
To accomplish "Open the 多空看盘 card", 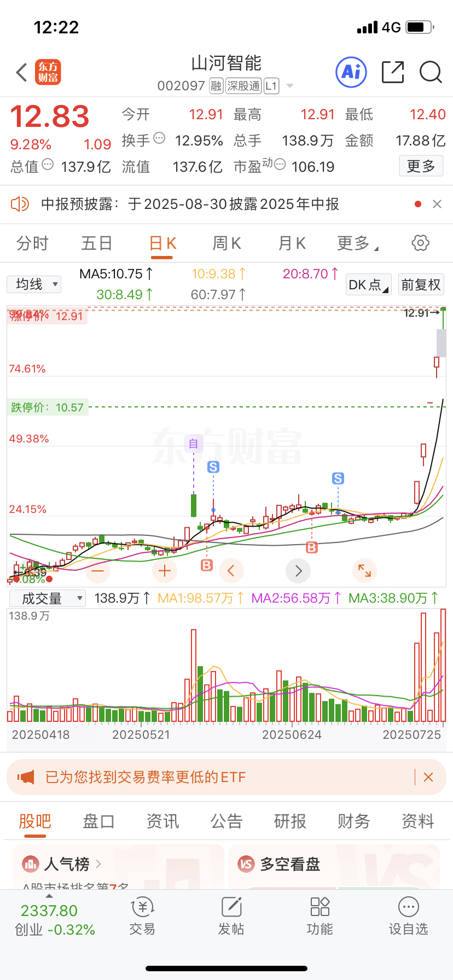I will pos(334,867).
